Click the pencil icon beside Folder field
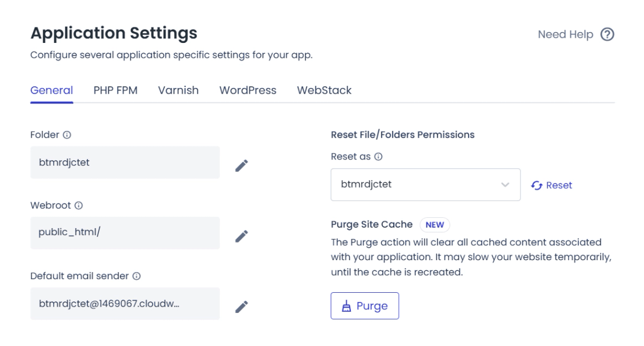 (x=242, y=165)
